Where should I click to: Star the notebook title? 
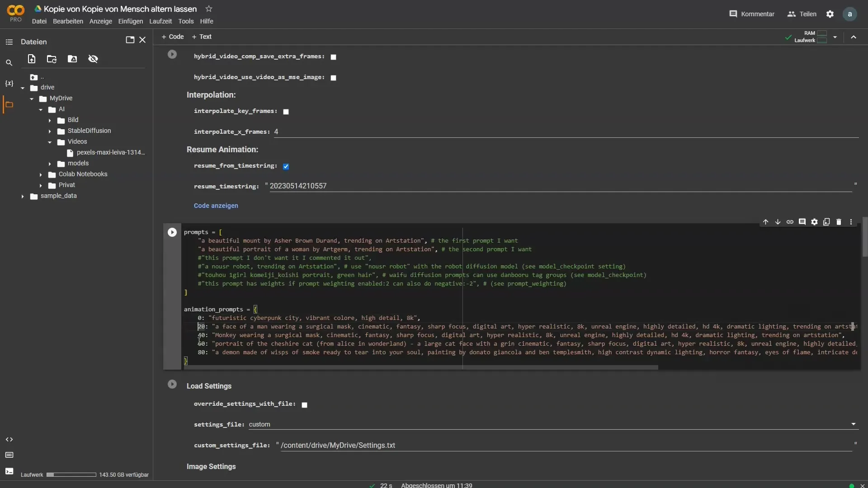pos(208,9)
